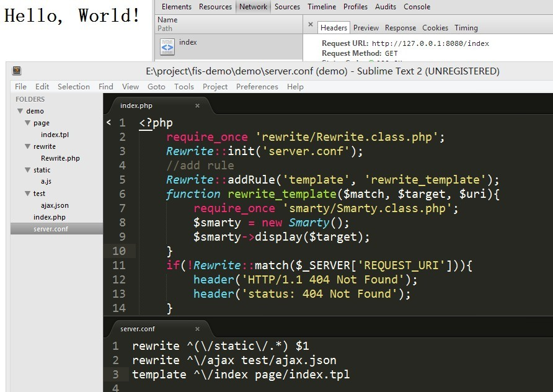Select the Headers sub-tab
The image size is (553, 392).
point(334,27)
